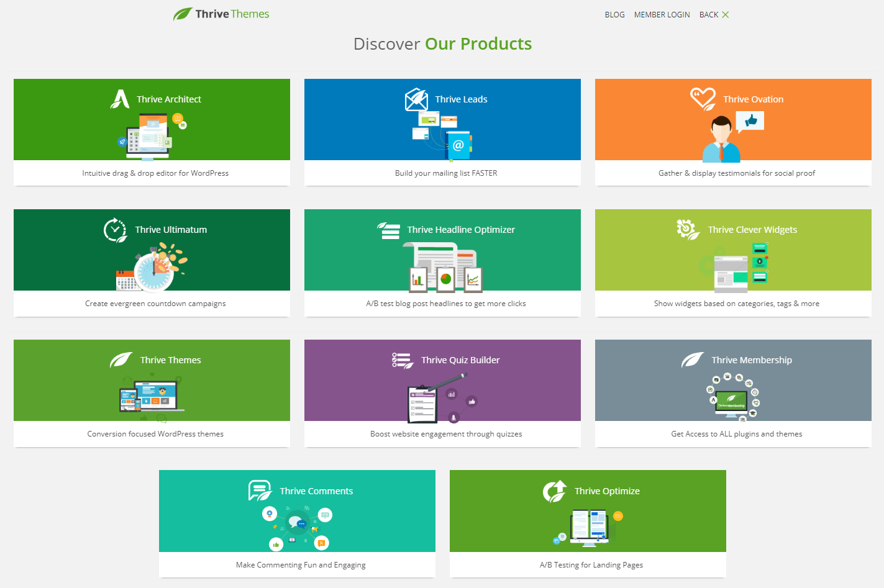884x588 pixels.
Task: Open the Thrive Quiz Builder title link
Action: pyautogui.click(x=460, y=360)
